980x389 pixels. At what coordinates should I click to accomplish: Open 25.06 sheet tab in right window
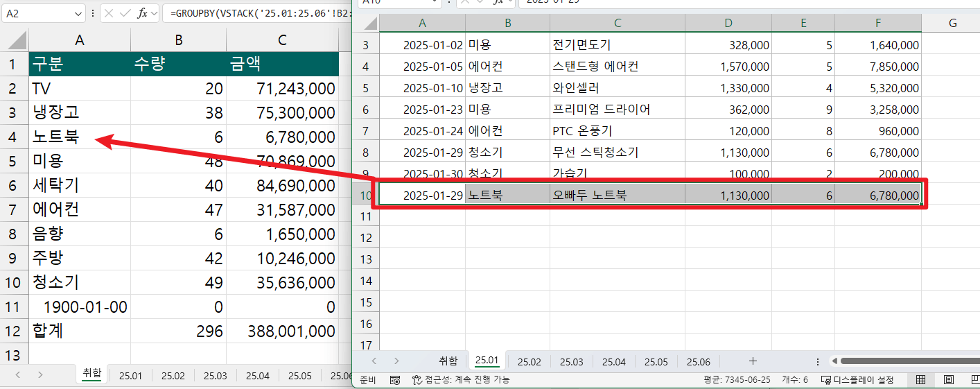698,361
